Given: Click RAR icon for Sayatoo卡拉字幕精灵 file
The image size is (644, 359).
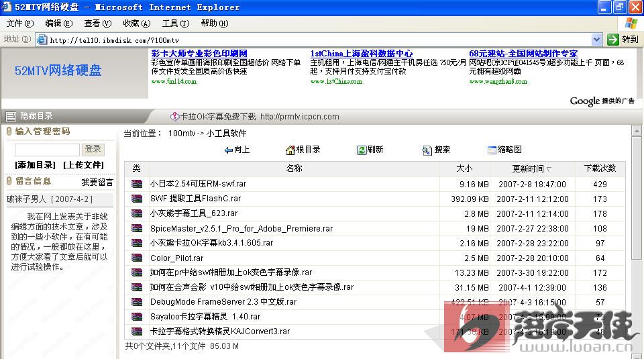Looking at the screenshot, I should coord(137,317).
